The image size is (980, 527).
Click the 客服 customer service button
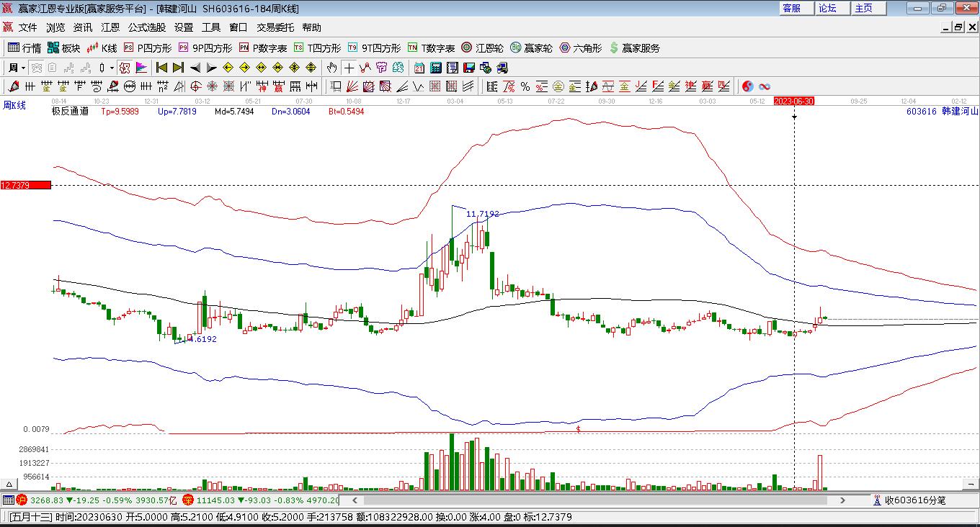click(x=796, y=8)
